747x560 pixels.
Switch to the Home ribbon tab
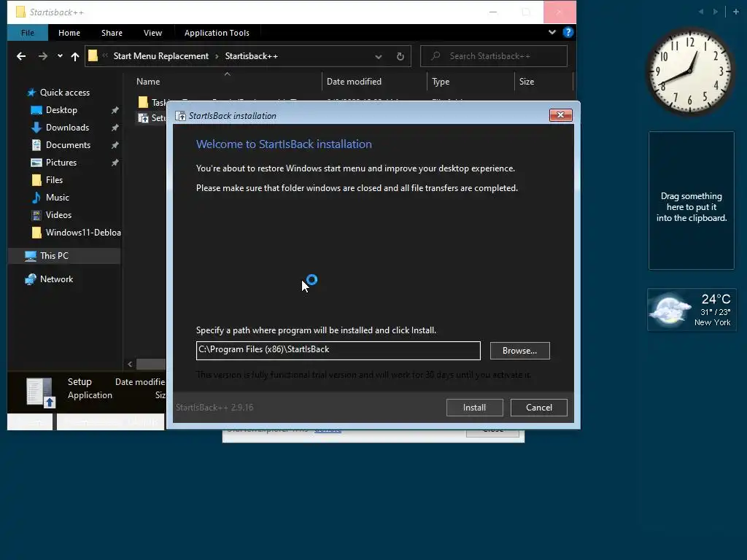pos(69,33)
